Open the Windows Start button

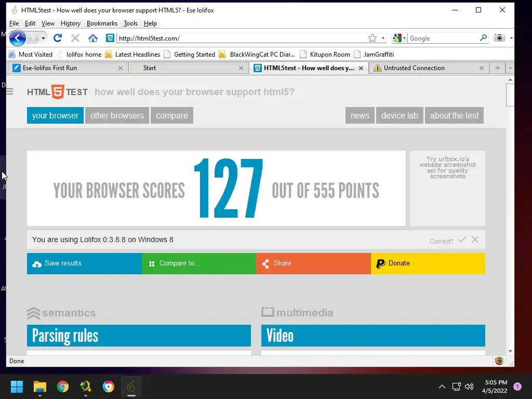click(17, 387)
